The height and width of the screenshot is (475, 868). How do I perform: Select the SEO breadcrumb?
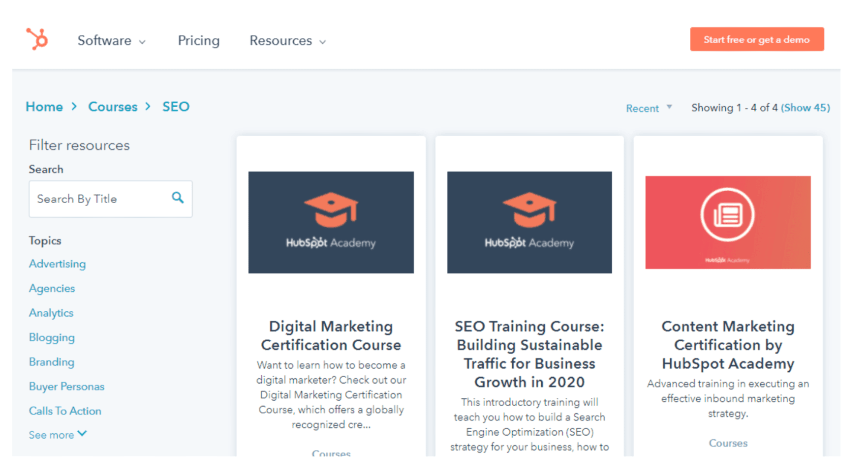[x=176, y=107]
